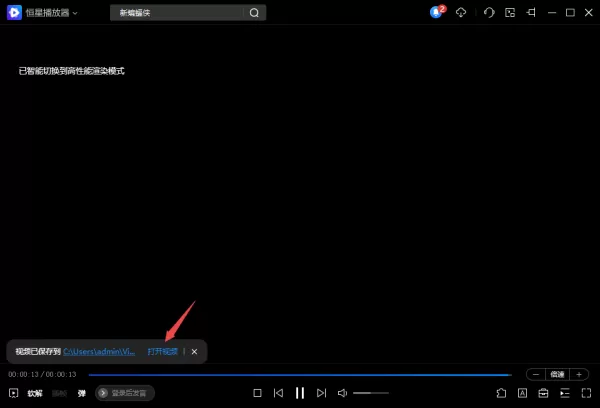Adjust the volume slider
The width and height of the screenshot is (600, 408).
coord(371,393)
